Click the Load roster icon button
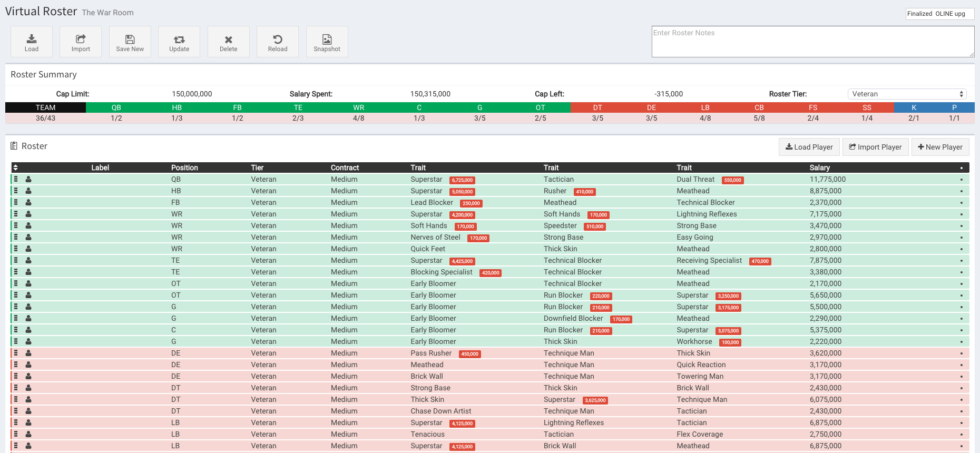 (32, 42)
